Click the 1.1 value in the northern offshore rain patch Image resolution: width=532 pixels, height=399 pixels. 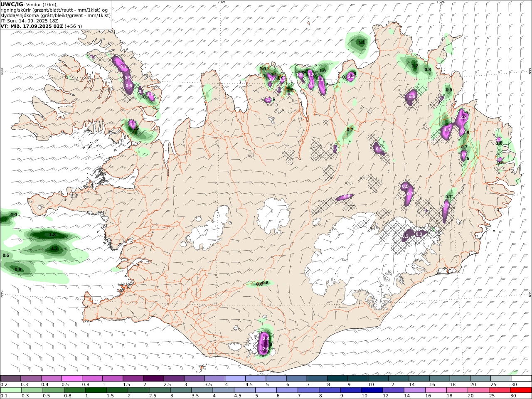[362, 42]
